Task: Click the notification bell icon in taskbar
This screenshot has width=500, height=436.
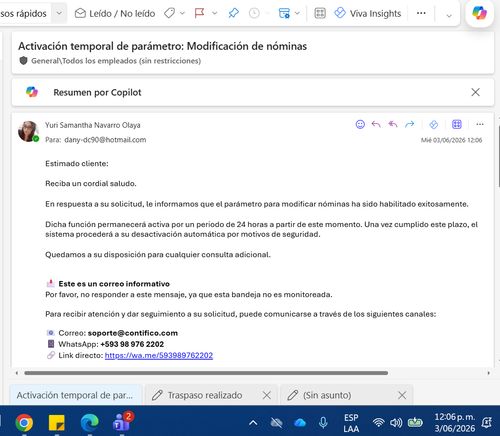Action: point(486,423)
